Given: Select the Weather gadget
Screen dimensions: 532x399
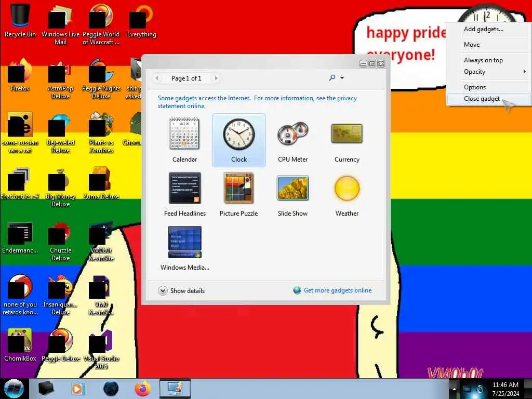Looking at the screenshot, I should pyautogui.click(x=347, y=194).
